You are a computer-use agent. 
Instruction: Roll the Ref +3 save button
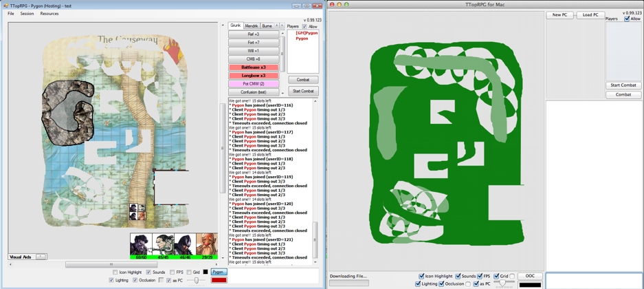coord(254,34)
